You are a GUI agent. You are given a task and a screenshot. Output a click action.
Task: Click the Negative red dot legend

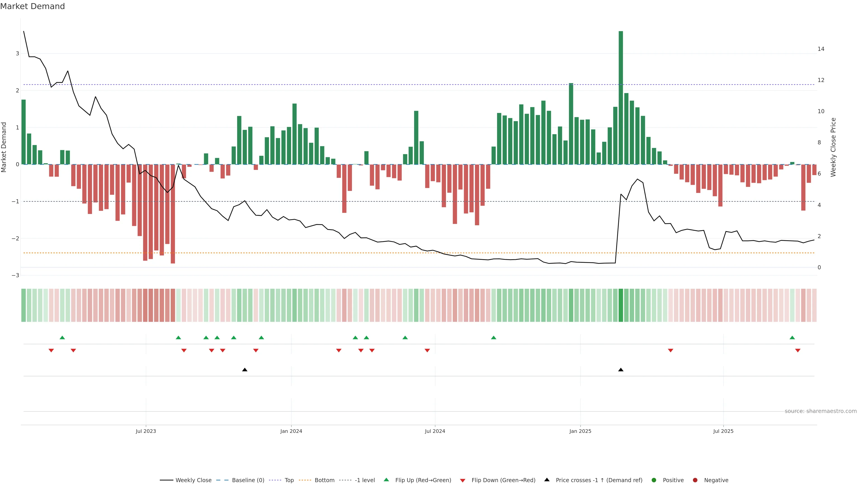[x=695, y=480]
